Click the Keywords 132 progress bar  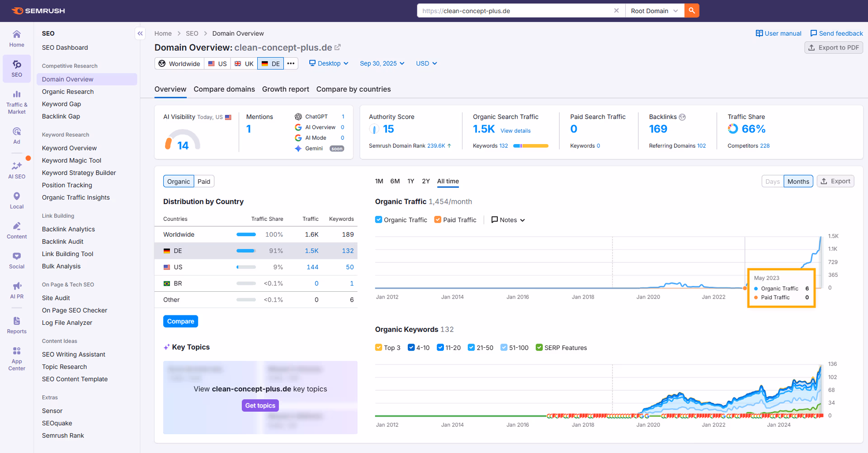coord(531,145)
